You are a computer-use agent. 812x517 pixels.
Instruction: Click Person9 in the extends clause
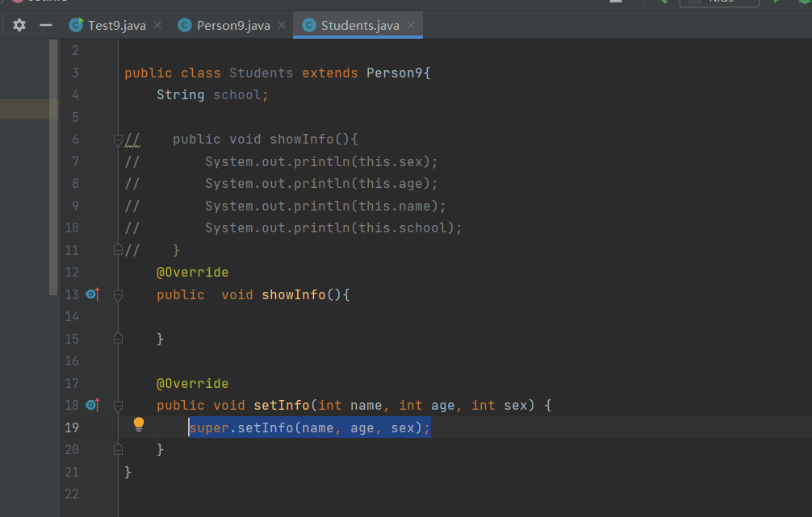pyautogui.click(x=395, y=73)
